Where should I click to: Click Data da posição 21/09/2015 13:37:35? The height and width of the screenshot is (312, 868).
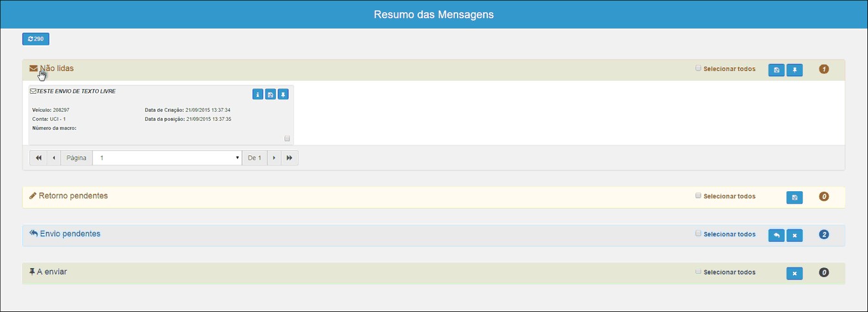pyautogui.click(x=209, y=120)
